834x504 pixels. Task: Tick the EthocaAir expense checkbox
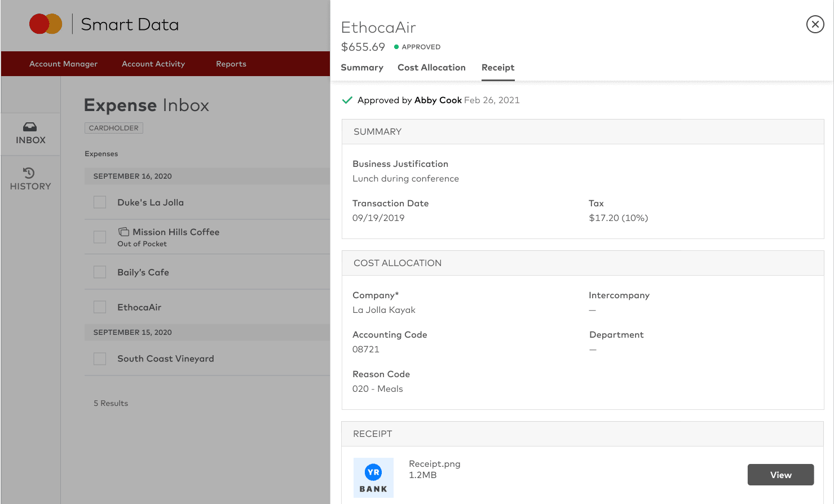pos(100,307)
